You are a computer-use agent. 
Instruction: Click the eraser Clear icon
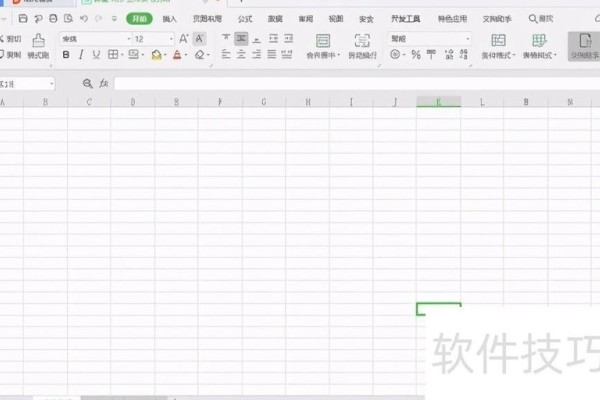199,55
